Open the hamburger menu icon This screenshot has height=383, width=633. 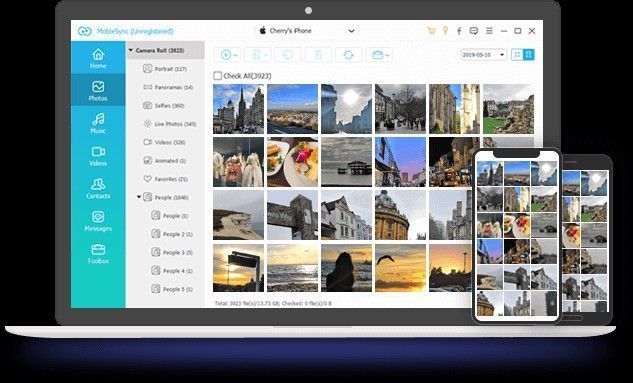click(x=489, y=31)
